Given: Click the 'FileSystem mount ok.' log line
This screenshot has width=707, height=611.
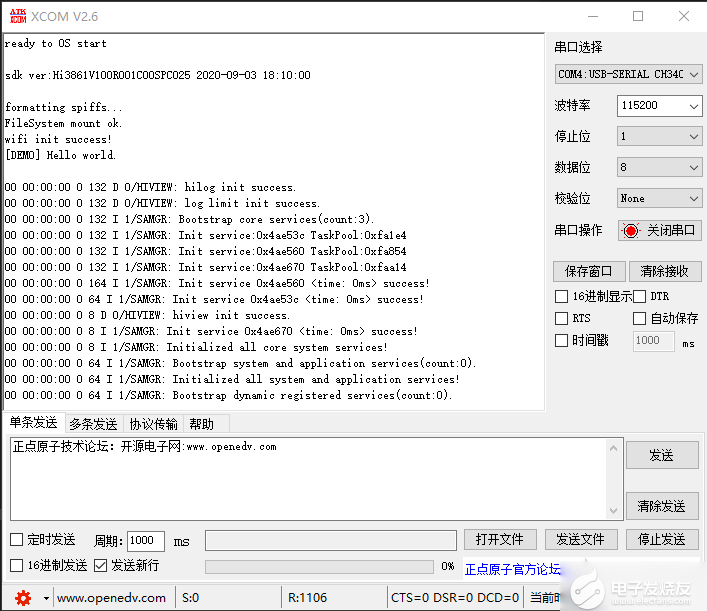Looking at the screenshot, I should 63,123.
